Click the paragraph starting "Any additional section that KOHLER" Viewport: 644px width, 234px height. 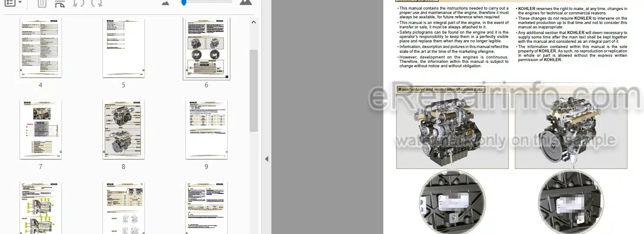[x=572, y=37]
